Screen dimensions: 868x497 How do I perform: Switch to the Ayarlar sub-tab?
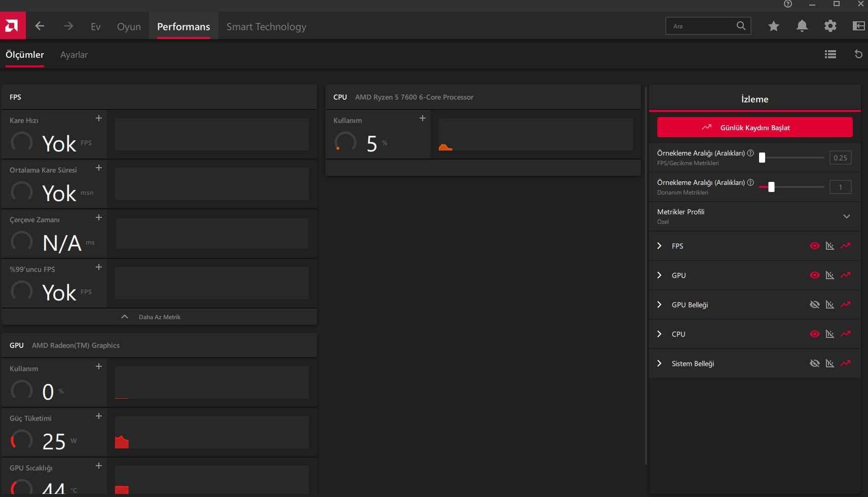click(74, 55)
